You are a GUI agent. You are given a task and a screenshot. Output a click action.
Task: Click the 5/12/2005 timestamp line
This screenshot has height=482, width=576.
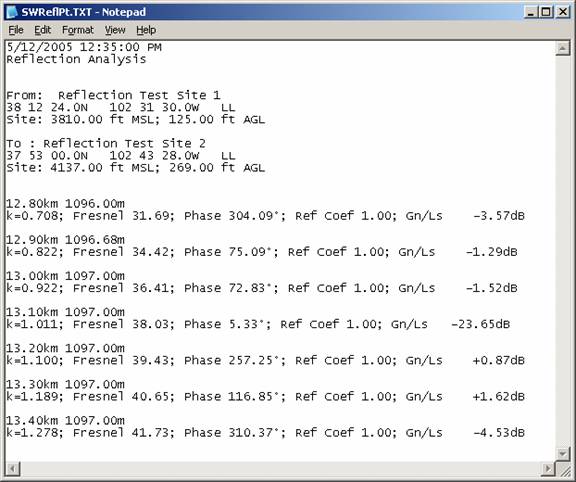(x=84, y=47)
